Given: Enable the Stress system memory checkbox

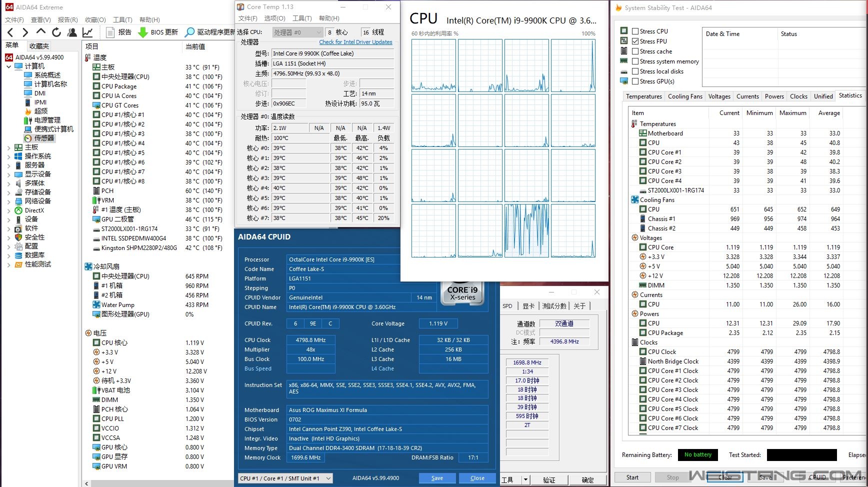Looking at the screenshot, I should point(635,61).
